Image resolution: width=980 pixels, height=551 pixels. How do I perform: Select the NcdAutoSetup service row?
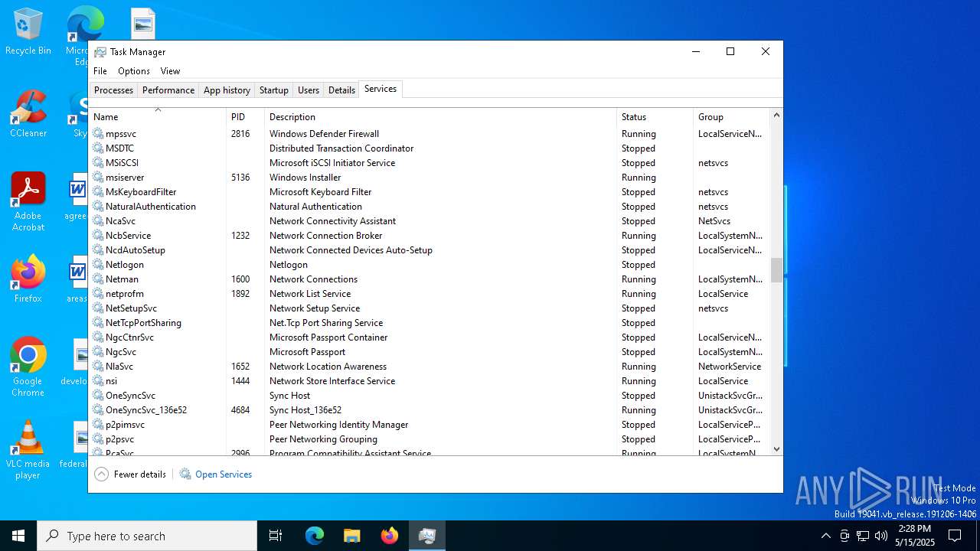430,250
